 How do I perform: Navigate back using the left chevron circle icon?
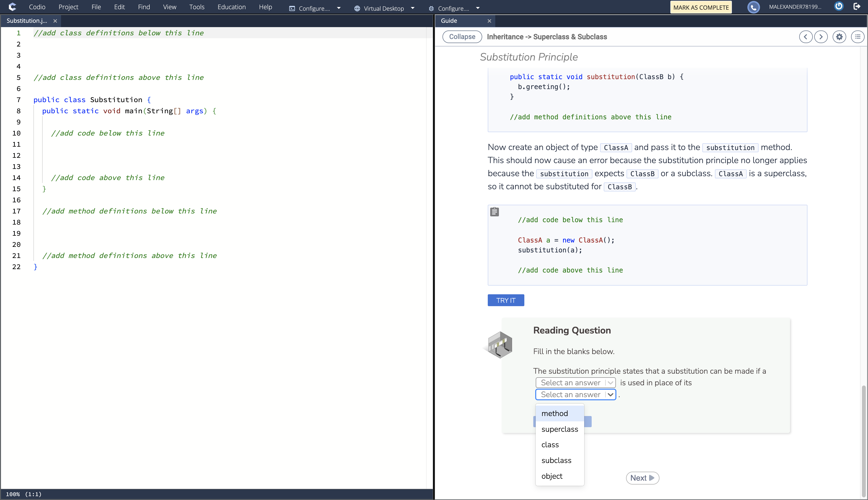tap(806, 37)
